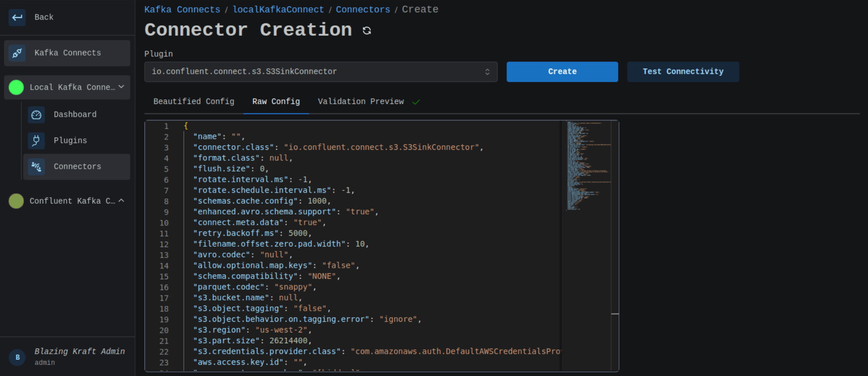The width and height of the screenshot is (868, 376).
Task: Click the Back arrow icon
Action: 17,17
